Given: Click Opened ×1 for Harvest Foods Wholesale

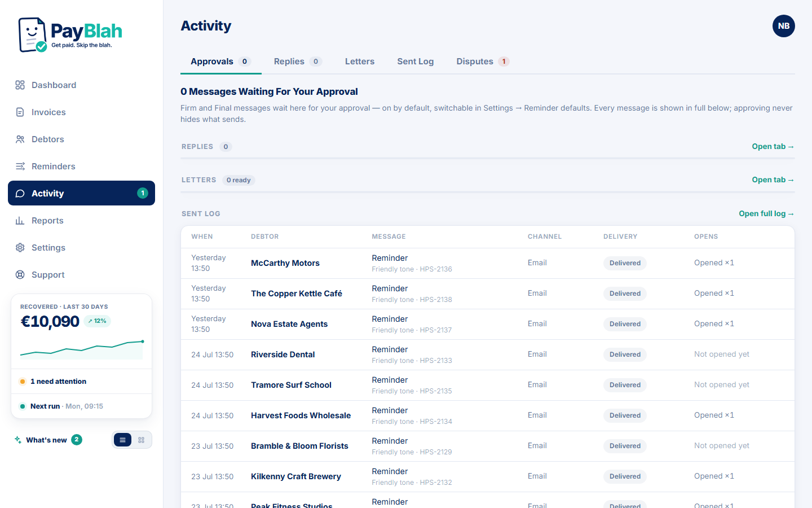Looking at the screenshot, I should 714,415.
